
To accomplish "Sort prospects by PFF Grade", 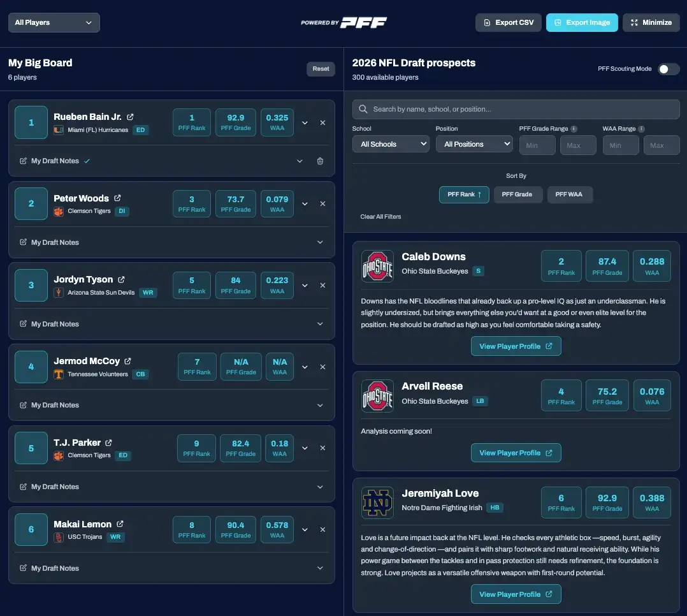I will coord(517,194).
